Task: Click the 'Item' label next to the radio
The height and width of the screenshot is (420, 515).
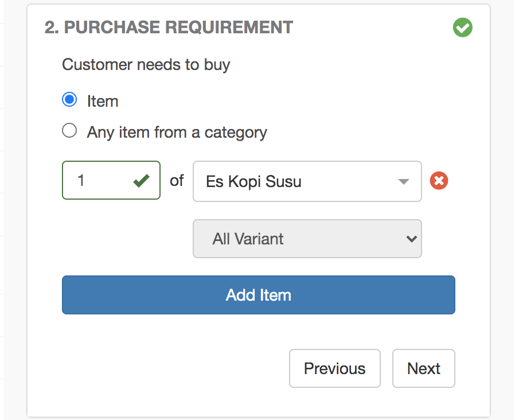Action: [103, 102]
